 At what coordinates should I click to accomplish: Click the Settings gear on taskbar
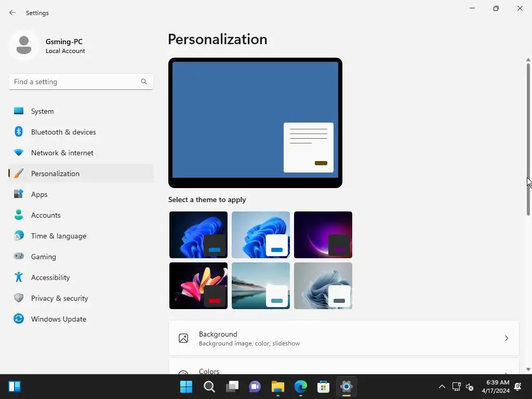pyautogui.click(x=347, y=387)
